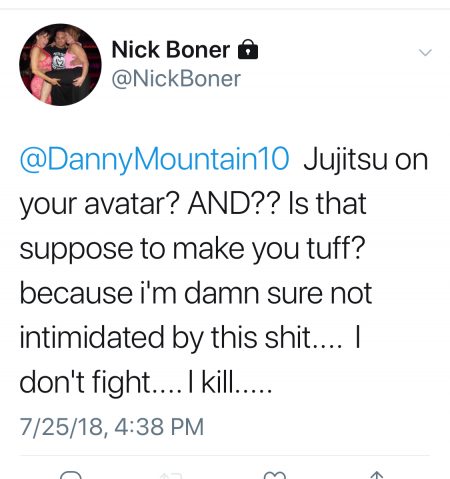Click the word "Jujitsu" in tweet
450x479 pixels.
pyautogui.click(x=345, y=161)
